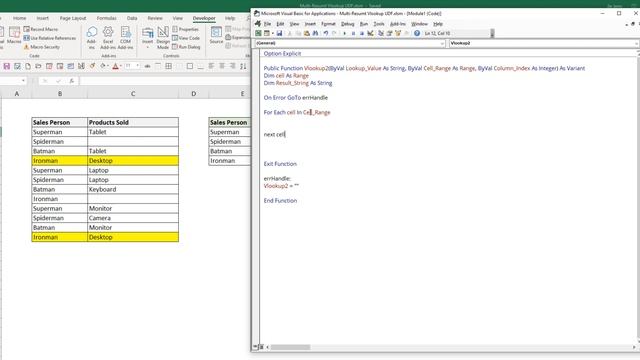
Task: Click the Macros button in Excel ribbon
Action: click(x=14, y=36)
